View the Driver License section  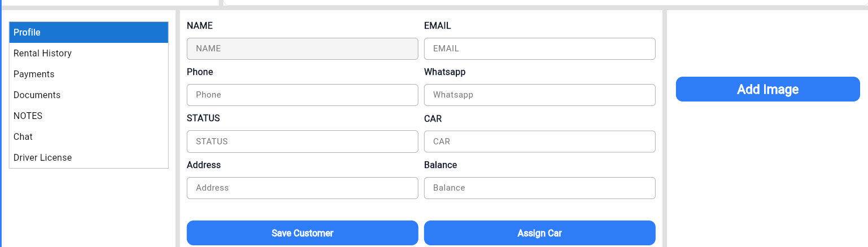[89, 158]
